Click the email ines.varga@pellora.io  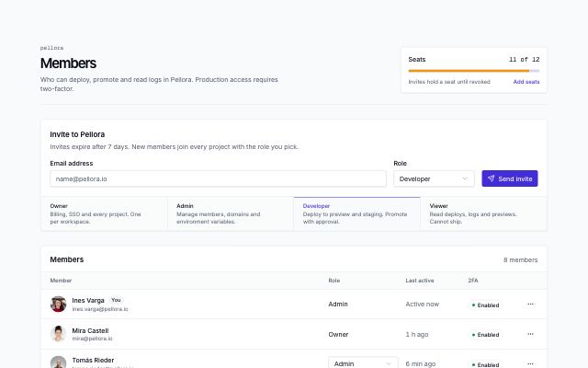tap(100, 309)
